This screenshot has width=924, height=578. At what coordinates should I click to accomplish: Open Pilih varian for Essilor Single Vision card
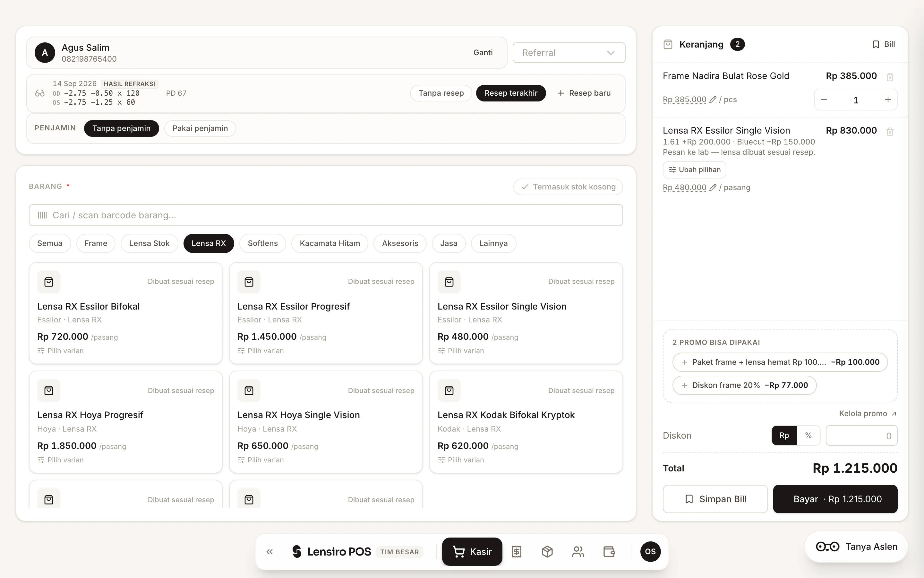coord(461,351)
